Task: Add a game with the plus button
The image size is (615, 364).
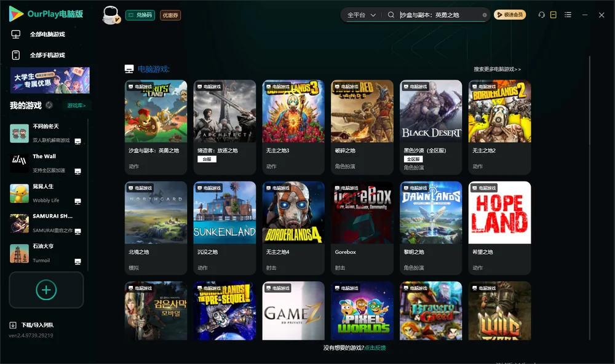Action: (46, 290)
